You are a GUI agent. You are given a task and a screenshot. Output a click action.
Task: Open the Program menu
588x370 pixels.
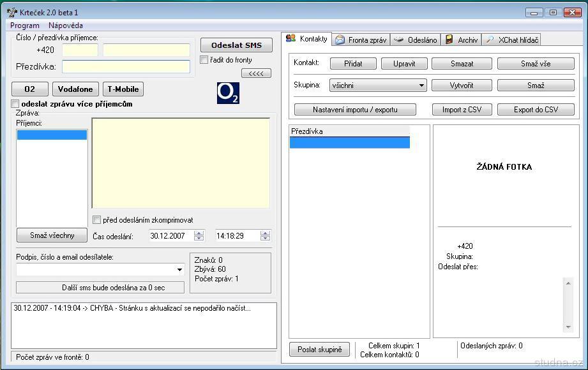[25, 26]
